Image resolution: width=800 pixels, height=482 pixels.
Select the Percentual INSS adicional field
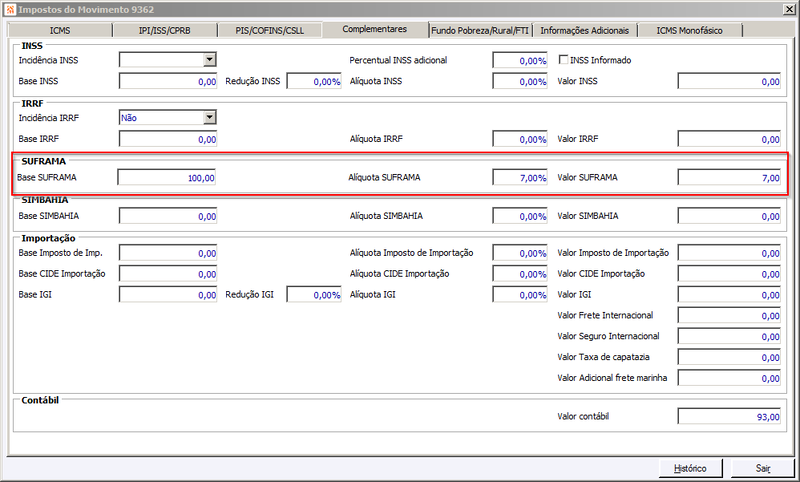pos(520,60)
